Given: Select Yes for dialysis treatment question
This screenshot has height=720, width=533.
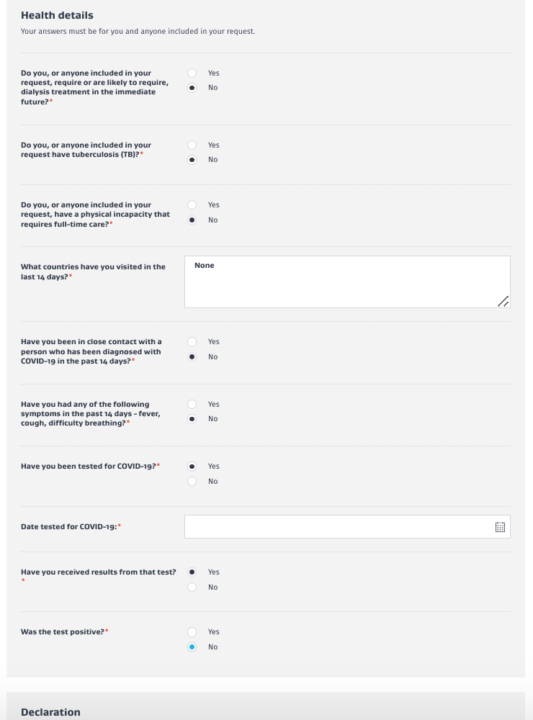Looking at the screenshot, I should (192, 73).
